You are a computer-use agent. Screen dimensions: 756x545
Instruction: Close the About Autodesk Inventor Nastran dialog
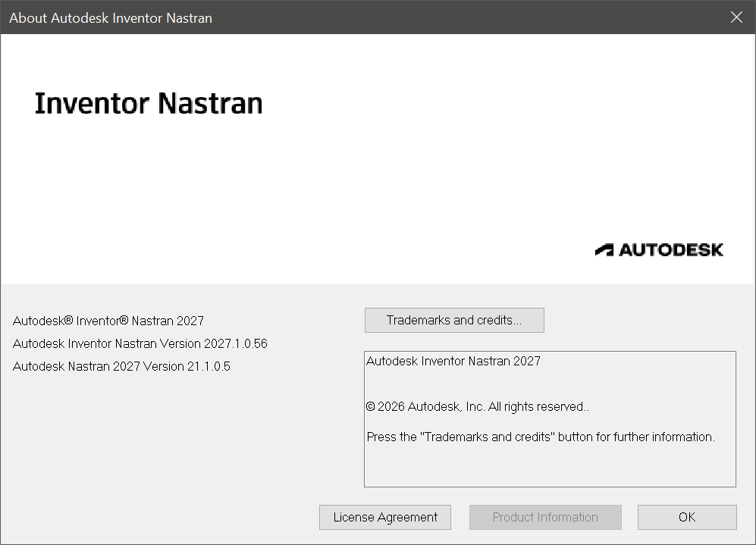pyautogui.click(x=736, y=17)
